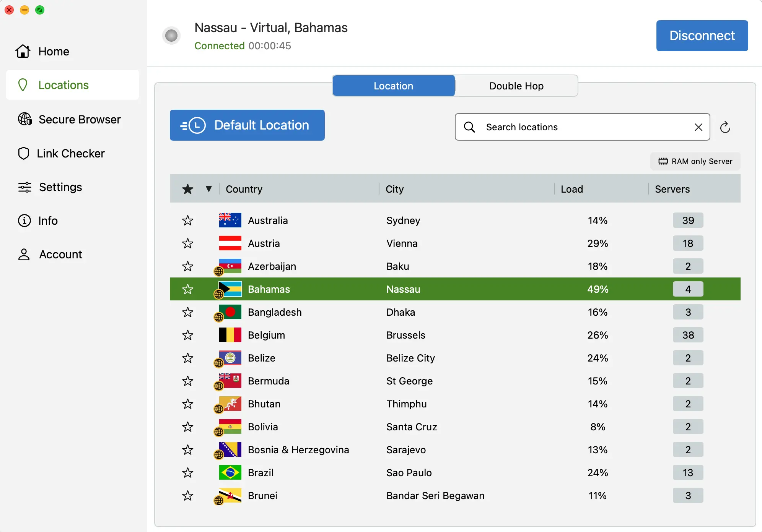Open the favorites filter dropdown in table header
Image resolution: width=762 pixels, height=532 pixels.
coord(208,188)
